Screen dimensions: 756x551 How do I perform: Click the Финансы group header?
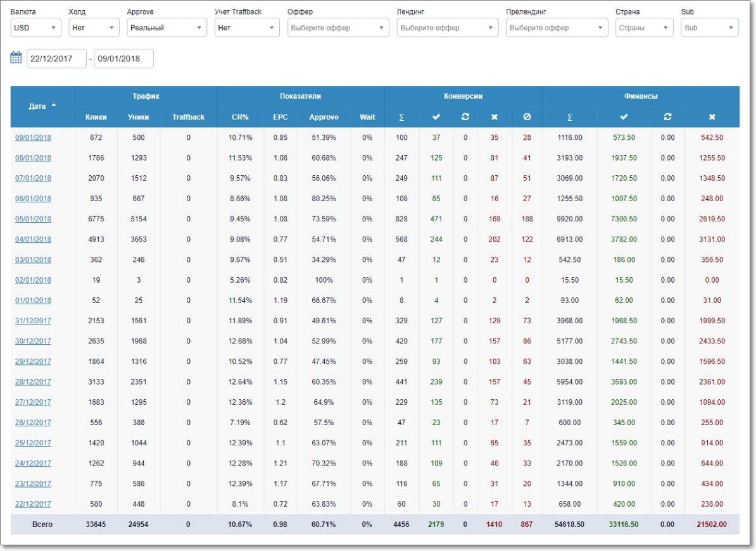(641, 96)
